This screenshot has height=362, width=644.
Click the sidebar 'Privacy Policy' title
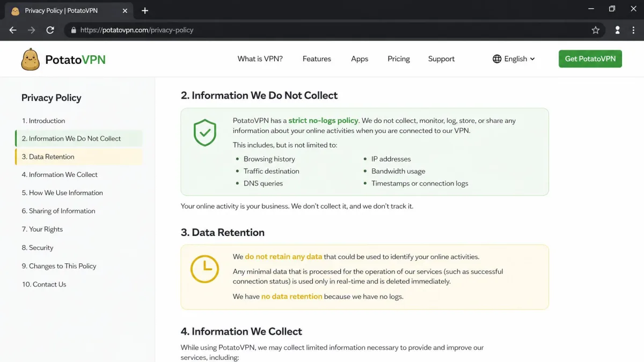coord(52,98)
